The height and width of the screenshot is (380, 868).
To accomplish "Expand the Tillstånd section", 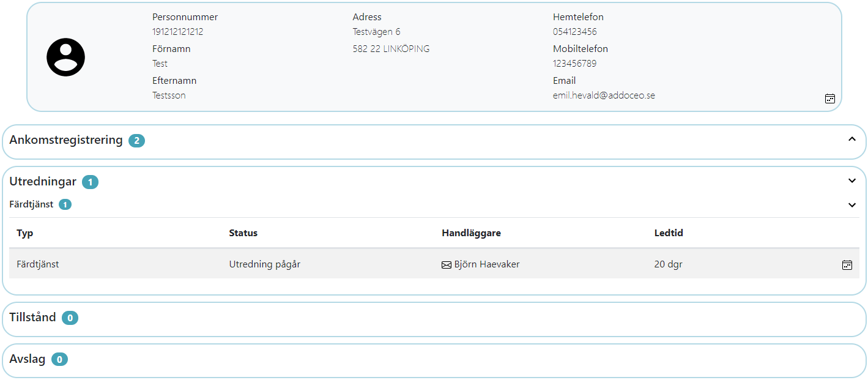I will click(x=434, y=319).
